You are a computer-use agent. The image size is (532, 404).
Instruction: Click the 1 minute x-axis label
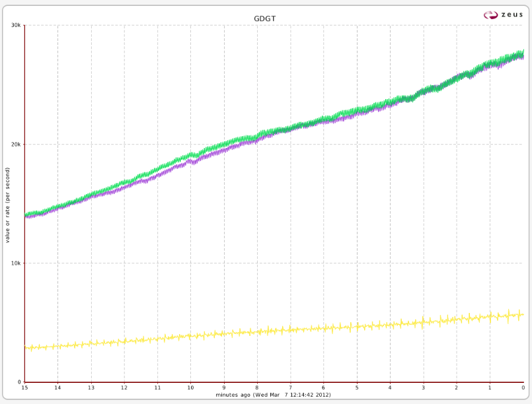[x=490, y=387]
